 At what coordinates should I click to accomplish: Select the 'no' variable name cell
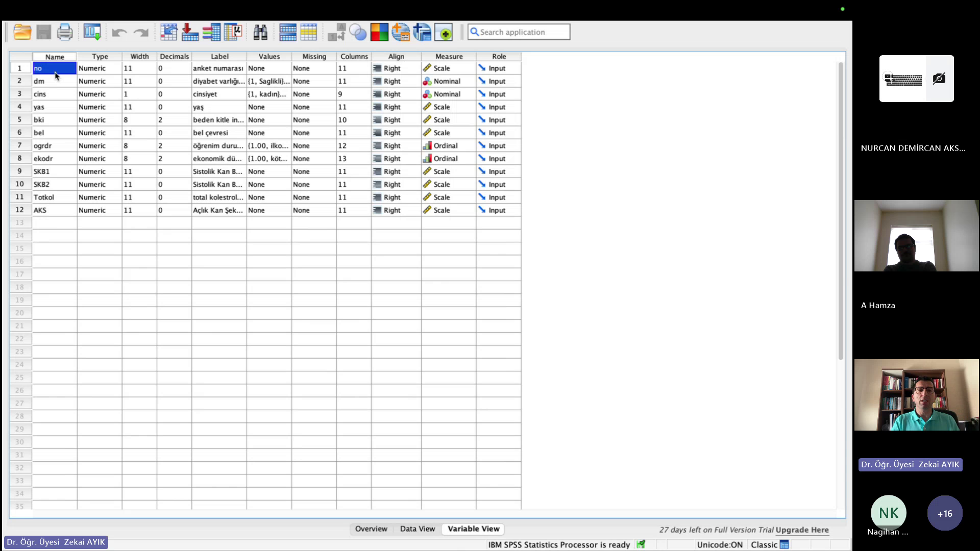click(55, 68)
